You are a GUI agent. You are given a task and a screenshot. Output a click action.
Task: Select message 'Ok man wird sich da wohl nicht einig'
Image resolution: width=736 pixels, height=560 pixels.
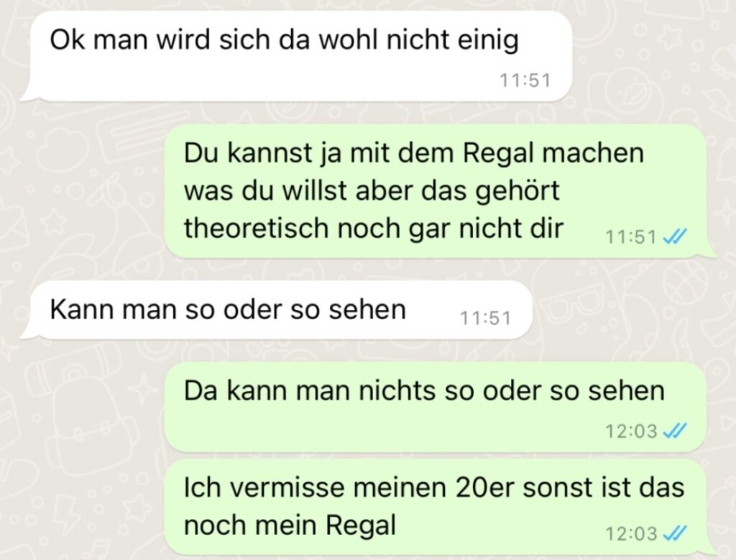pos(295,56)
